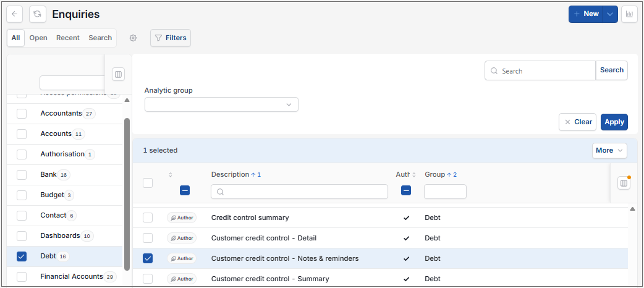
Task: Expand the New button arrow menu
Action: tap(610, 14)
